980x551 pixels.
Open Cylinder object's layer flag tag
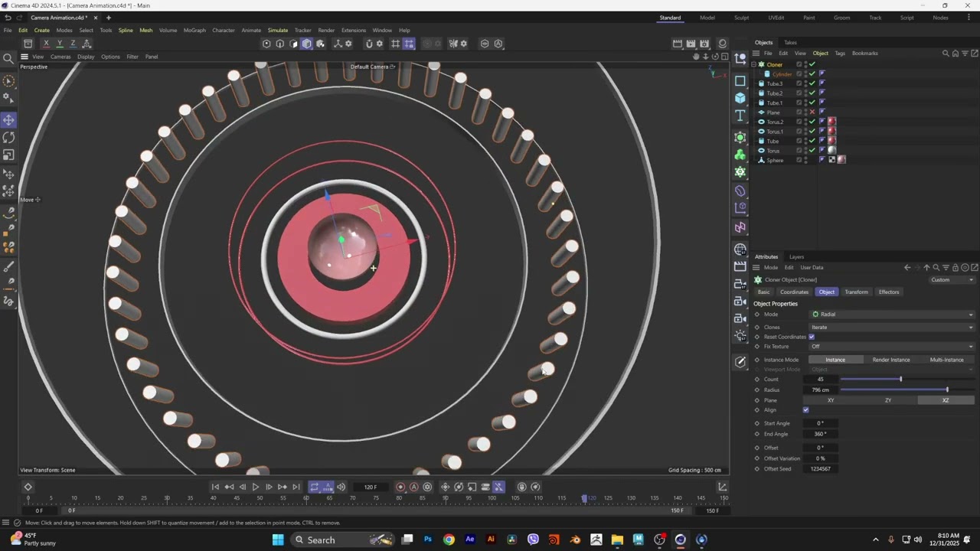click(822, 74)
